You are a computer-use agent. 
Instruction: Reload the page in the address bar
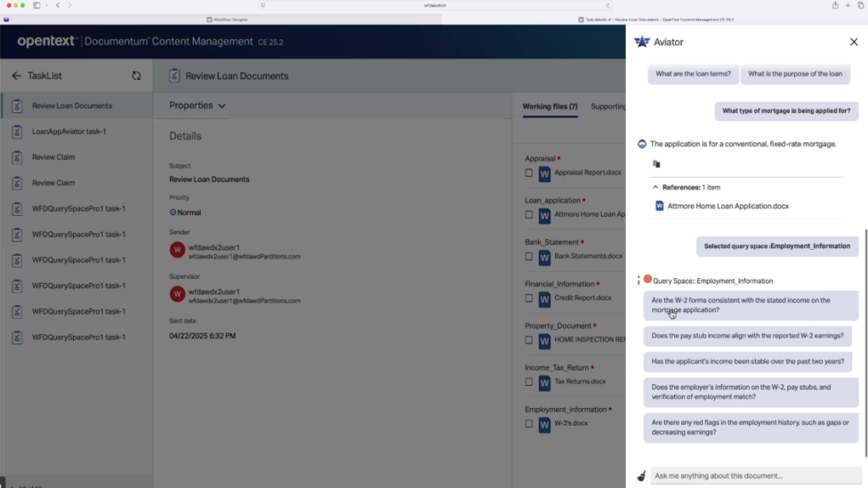607,5
